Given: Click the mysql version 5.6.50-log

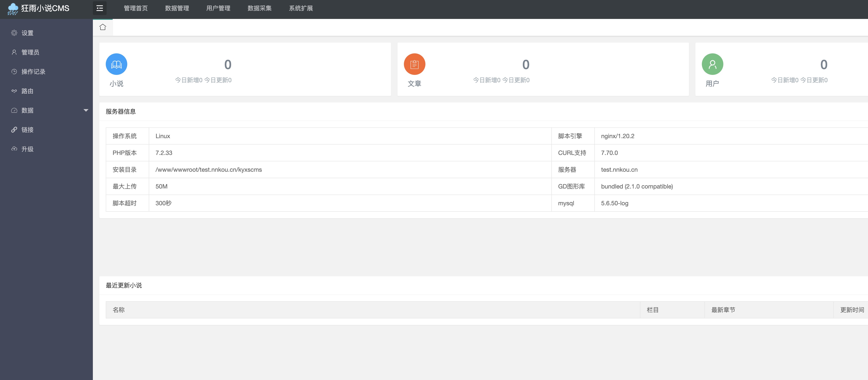Looking at the screenshot, I should coord(615,203).
